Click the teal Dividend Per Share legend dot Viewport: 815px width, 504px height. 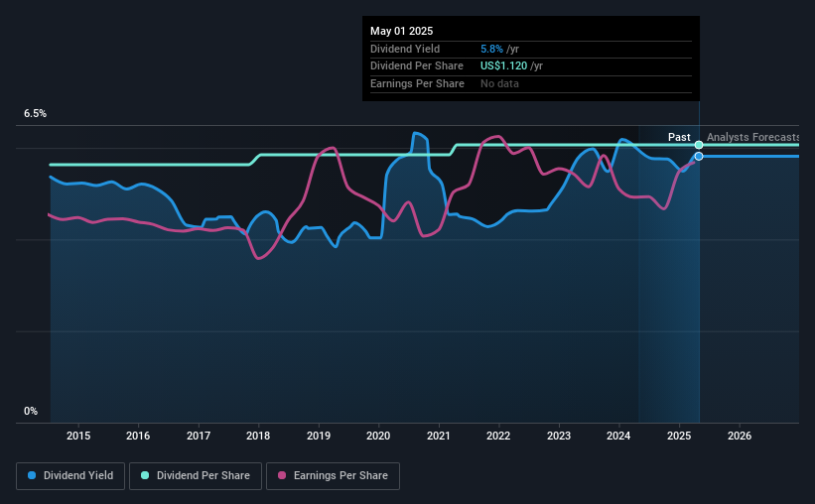[x=145, y=475]
